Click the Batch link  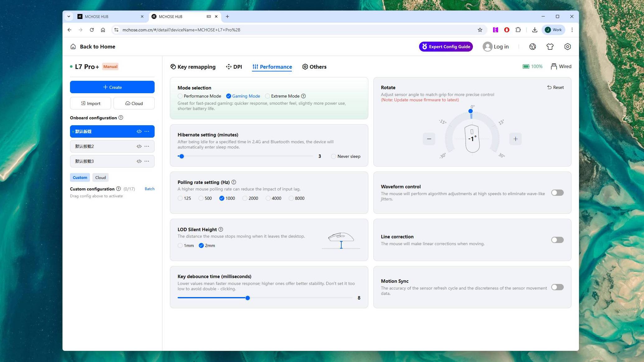click(149, 189)
